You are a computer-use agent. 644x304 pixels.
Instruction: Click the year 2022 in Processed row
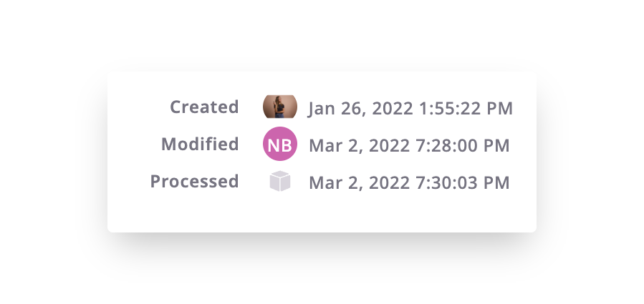click(390, 183)
